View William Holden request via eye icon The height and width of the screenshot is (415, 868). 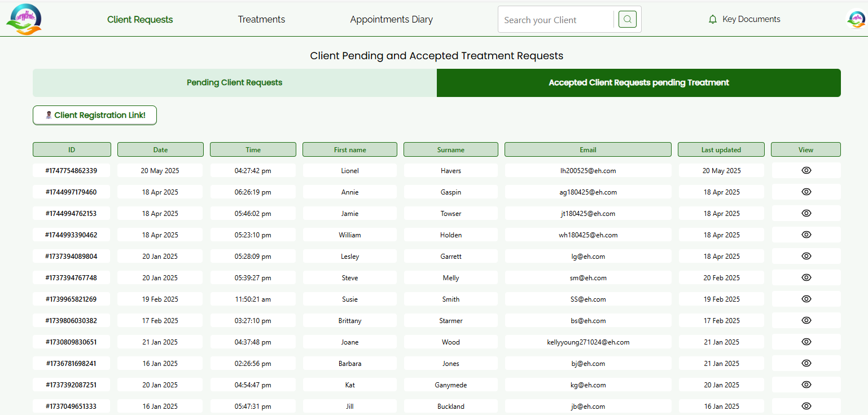(806, 235)
